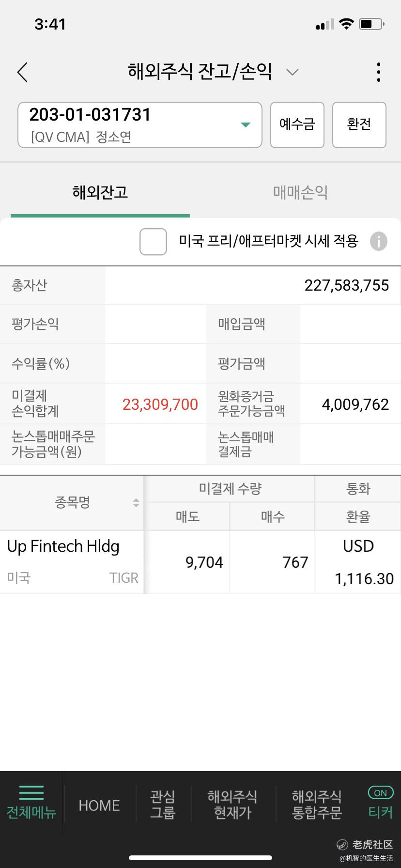Tap the back arrow icon
The width and height of the screenshot is (401, 868).
(23, 73)
